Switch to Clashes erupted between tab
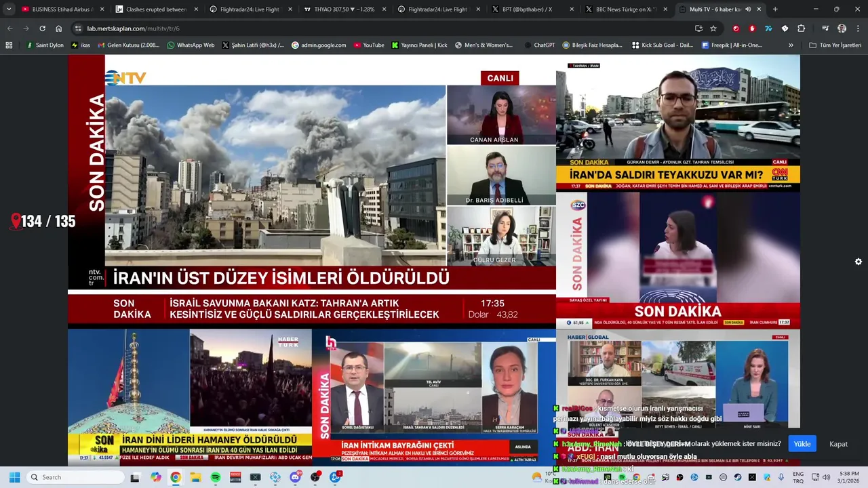The image size is (868, 488). [156, 9]
